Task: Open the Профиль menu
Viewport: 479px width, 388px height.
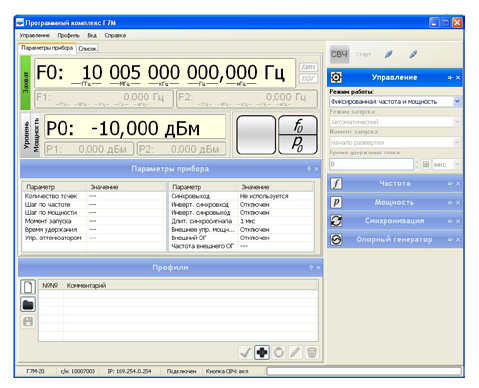Action: pos(68,35)
